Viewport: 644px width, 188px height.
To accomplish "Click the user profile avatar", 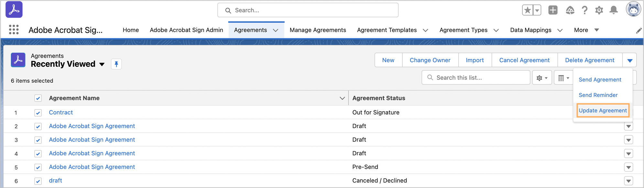I will [x=633, y=9].
